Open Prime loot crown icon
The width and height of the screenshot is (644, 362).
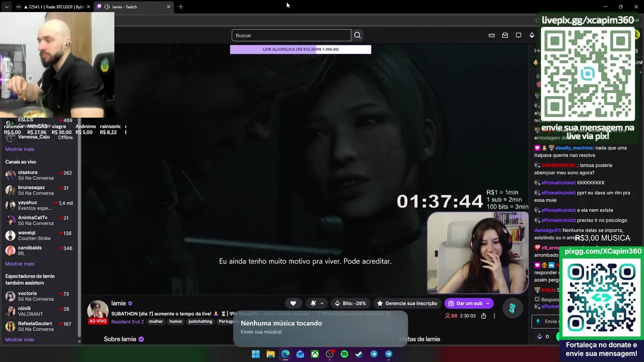492,35
